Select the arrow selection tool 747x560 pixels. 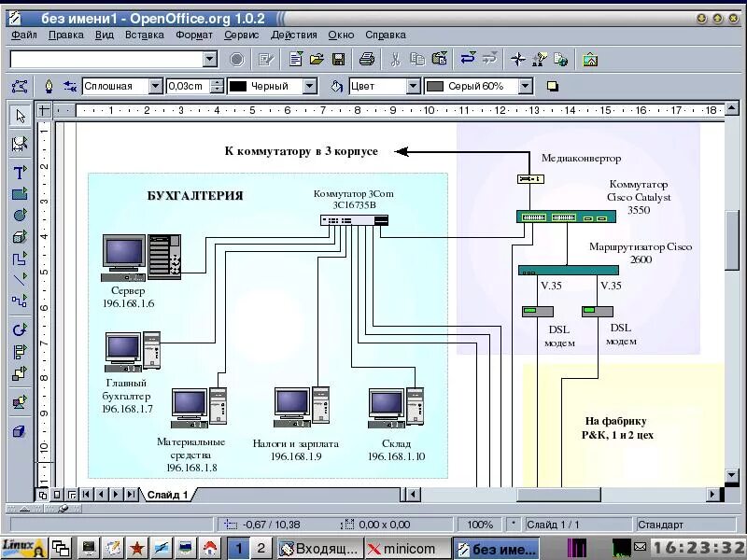[x=19, y=116]
